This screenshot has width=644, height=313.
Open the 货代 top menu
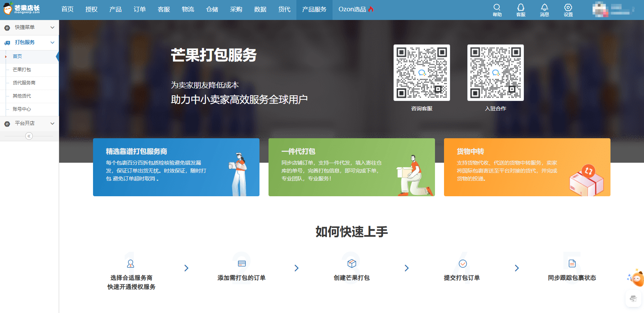coord(284,9)
